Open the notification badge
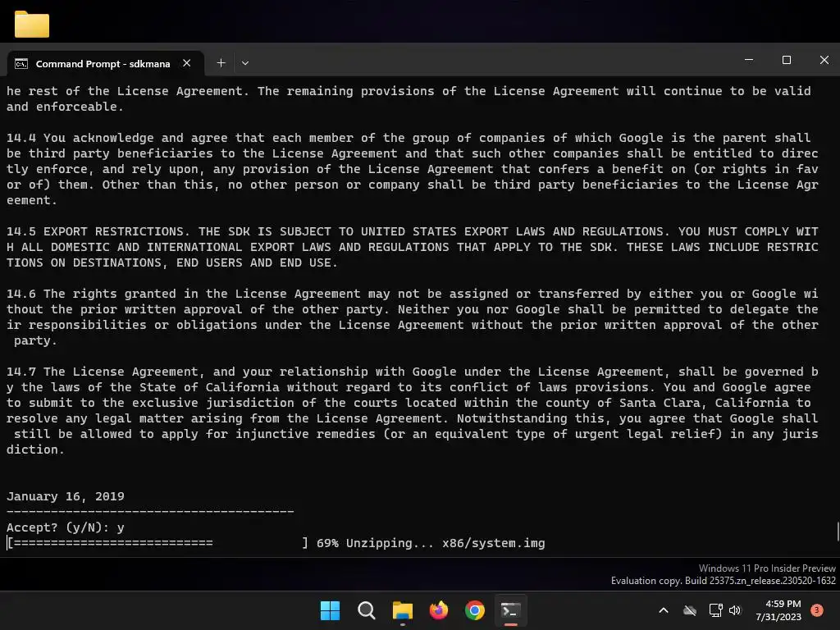The image size is (840, 630). tap(817, 609)
